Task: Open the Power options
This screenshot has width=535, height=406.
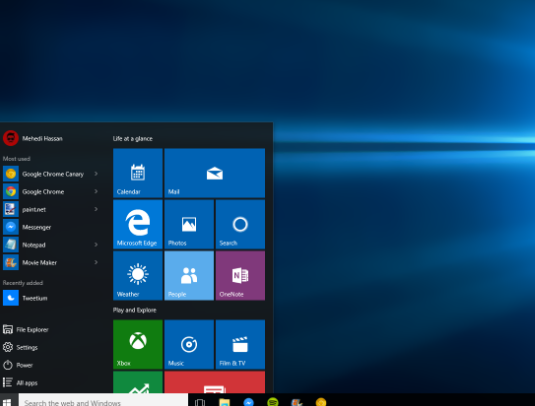Action: pyautogui.click(x=18, y=365)
